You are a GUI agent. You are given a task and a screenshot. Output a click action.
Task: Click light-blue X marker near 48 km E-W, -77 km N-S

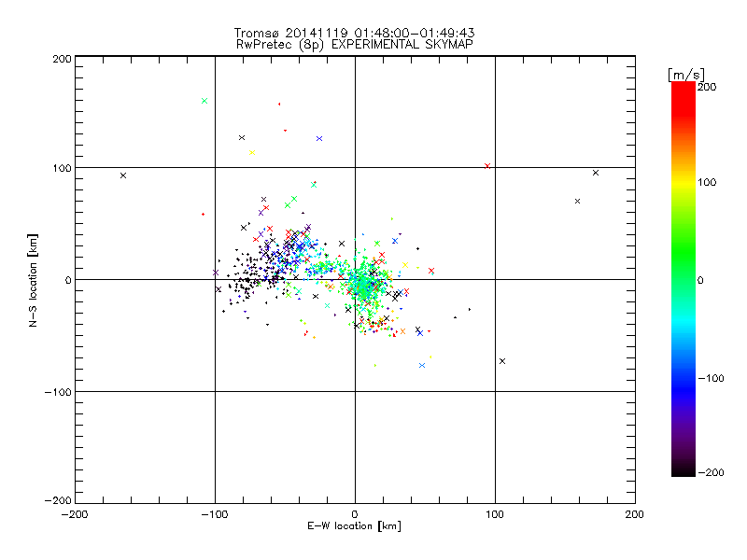tap(422, 366)
